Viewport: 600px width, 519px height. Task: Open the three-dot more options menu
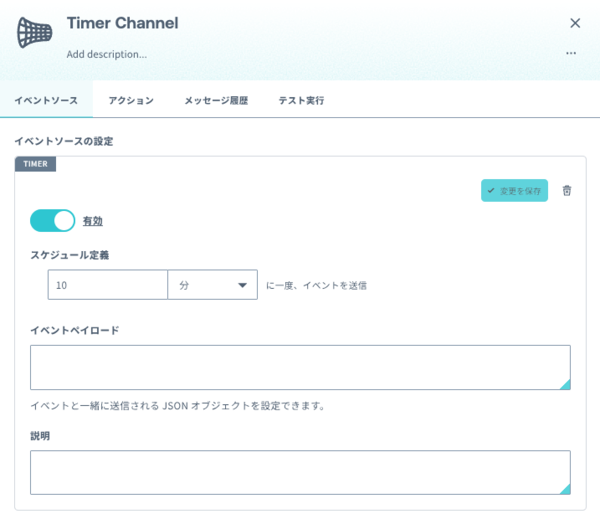(x=571, y=53)
